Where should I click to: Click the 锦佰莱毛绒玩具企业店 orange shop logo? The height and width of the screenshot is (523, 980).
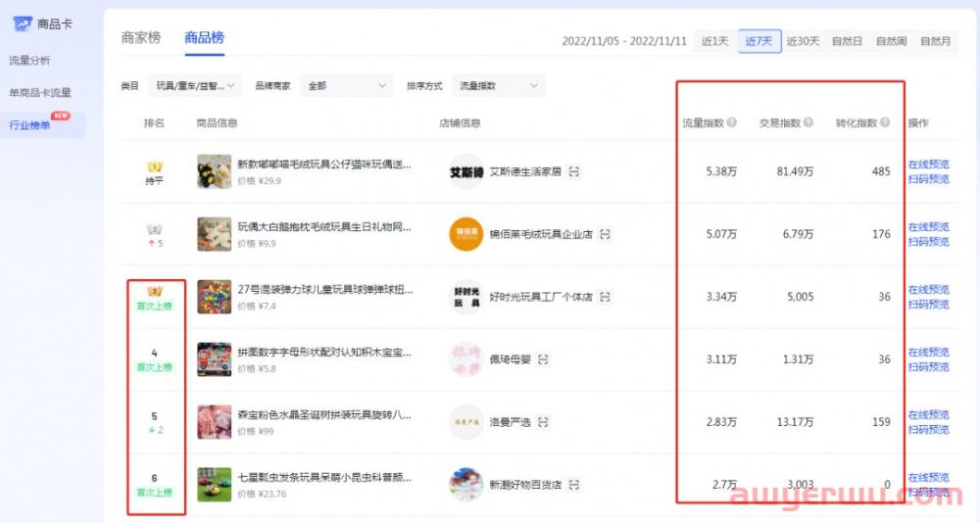tap(466, 234)
